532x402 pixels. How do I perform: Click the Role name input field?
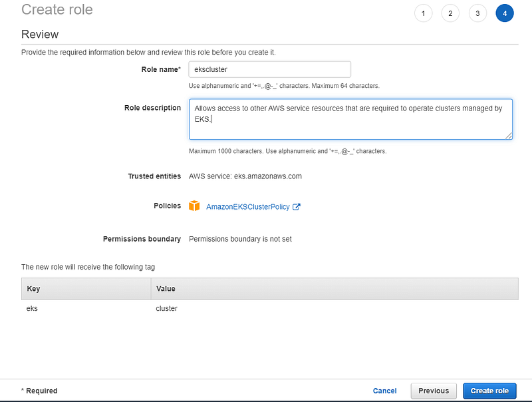click(270, 69)
